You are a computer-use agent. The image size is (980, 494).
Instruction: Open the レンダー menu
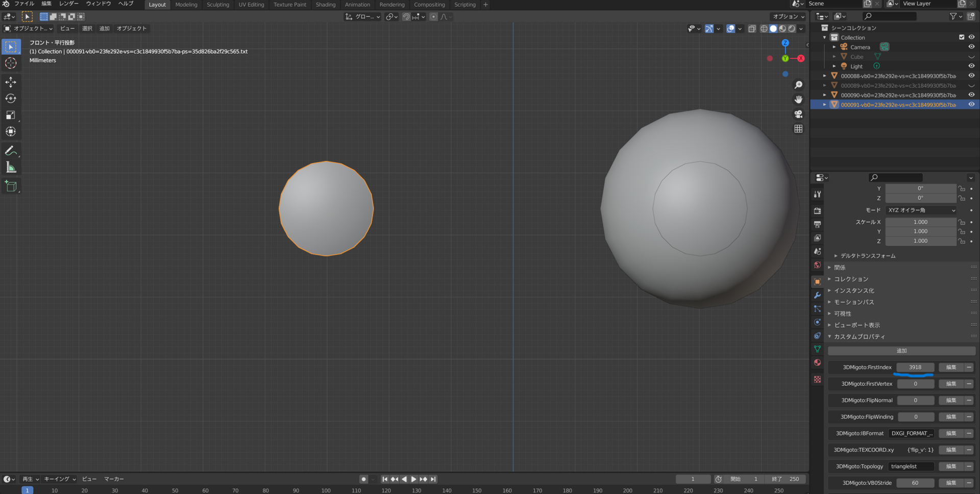click(x=69, y=4)
